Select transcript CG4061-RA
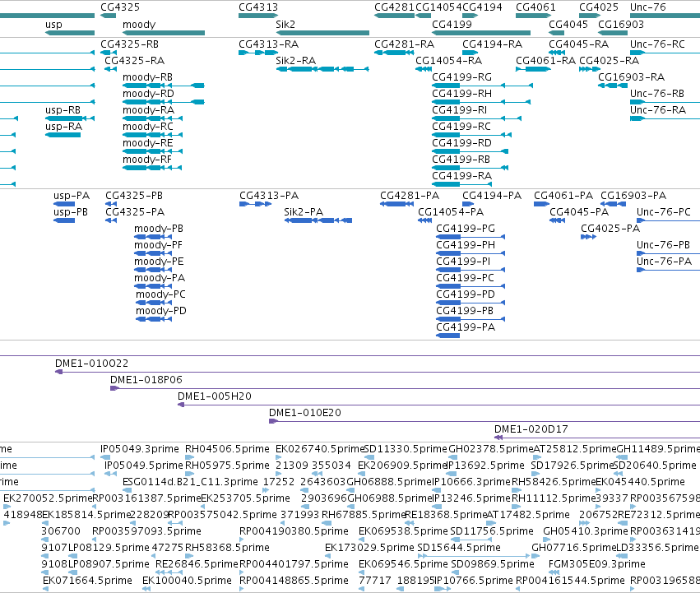Screen dimensions: 700x593 545,61
